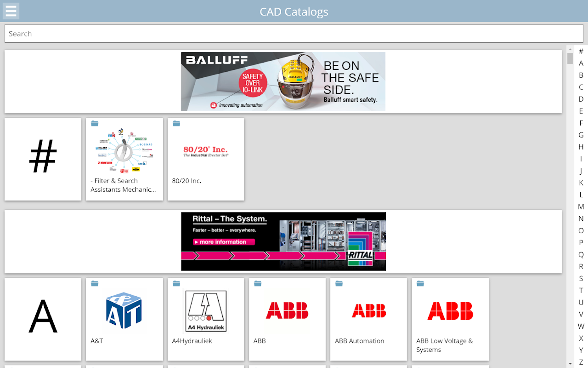Jump to letter R in index
This screenshot has height=368, width=588.
[x=581, y=266]
